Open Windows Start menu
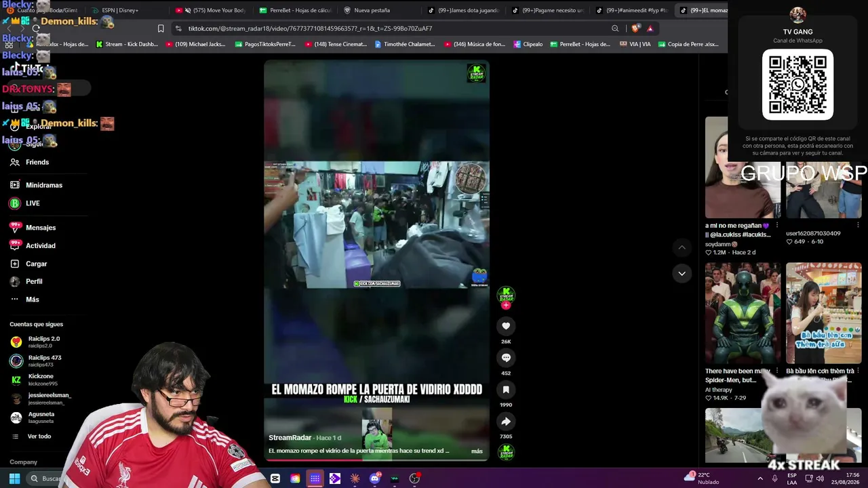The height and width of the screenshot is (488, 868). pos(14,479)
